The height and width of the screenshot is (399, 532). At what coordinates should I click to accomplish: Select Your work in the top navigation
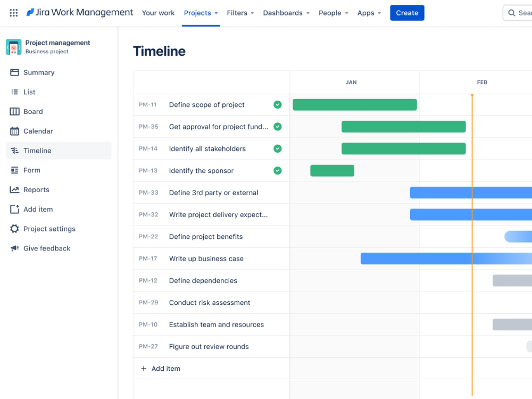tap(158, 13)
